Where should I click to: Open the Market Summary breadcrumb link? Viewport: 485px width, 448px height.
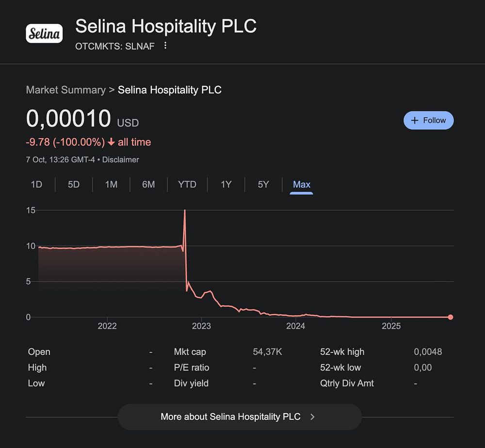pyautogui.click(x=65, y=90)
